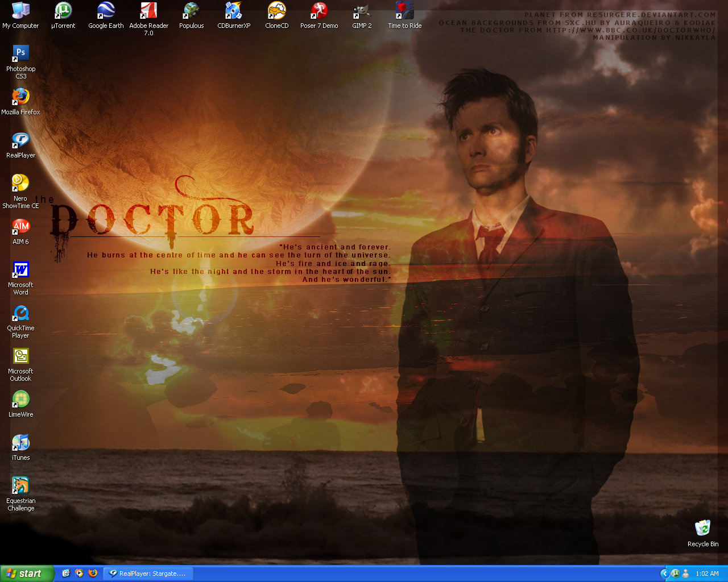Viewport: 728px width, 582px height.
Task: Launch Firefox from the Quick Launch bar
Action: point(93,573)
